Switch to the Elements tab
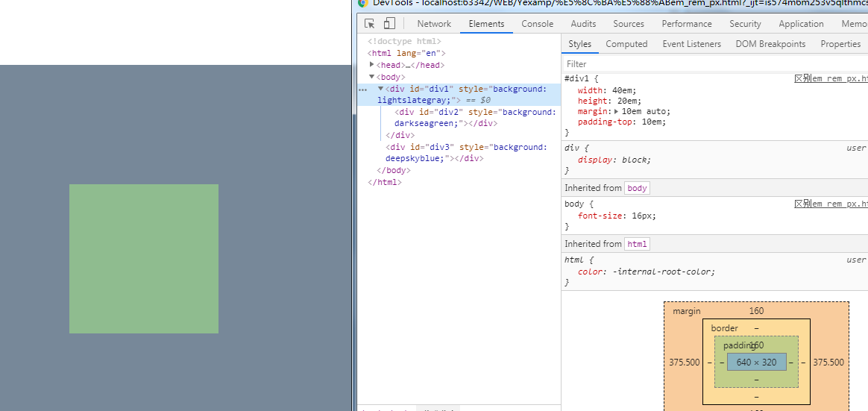Viewport: 868px width, 411px height. pos(487,24)
